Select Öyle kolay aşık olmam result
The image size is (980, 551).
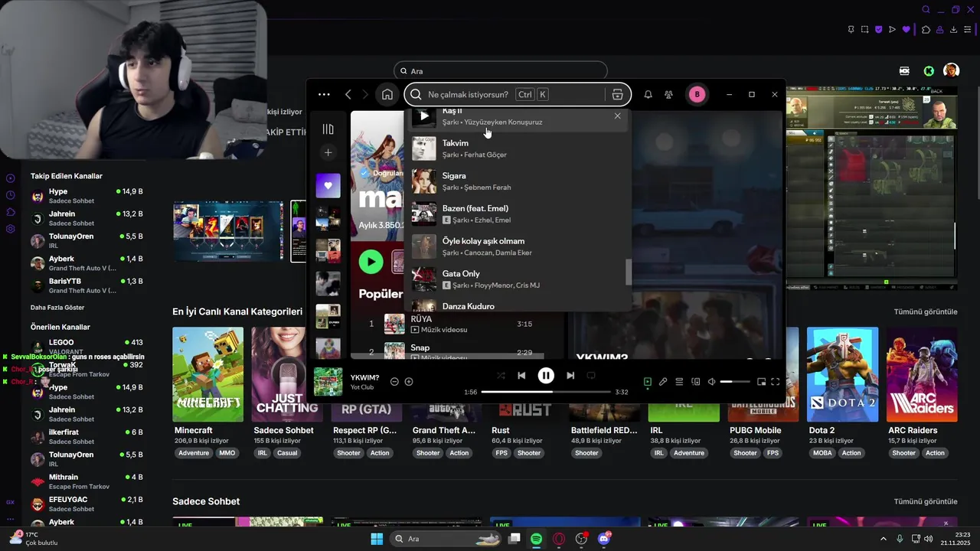518,246
